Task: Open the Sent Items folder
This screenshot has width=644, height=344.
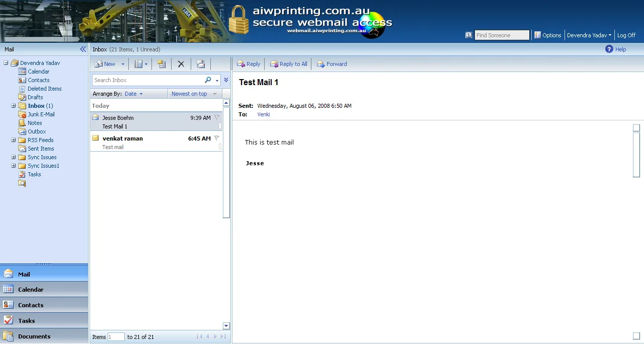Action: point(41,149)
